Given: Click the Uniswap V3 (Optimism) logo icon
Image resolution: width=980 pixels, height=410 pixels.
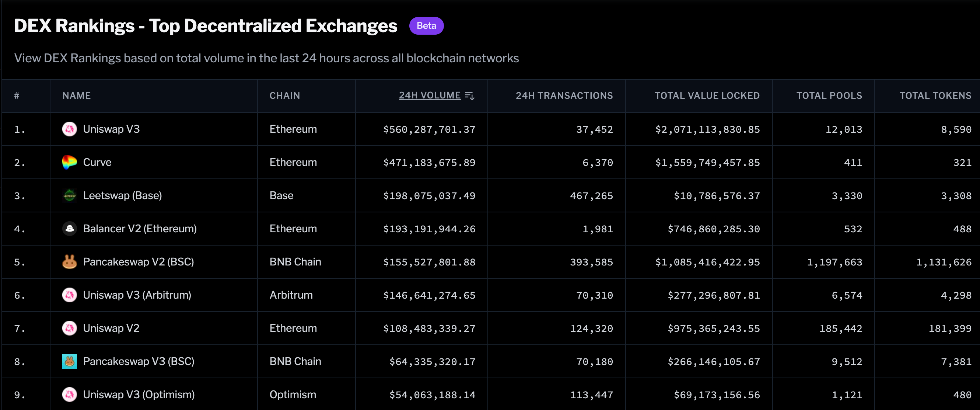Looking at the screenshot, I should pyautogui.click(x=69, y=395).
